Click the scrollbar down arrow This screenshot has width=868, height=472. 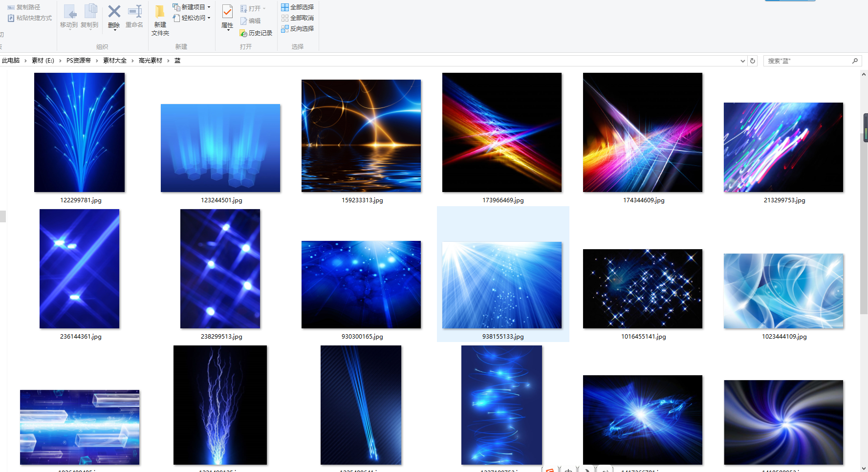pyautogui.click(x=864, y=468)
